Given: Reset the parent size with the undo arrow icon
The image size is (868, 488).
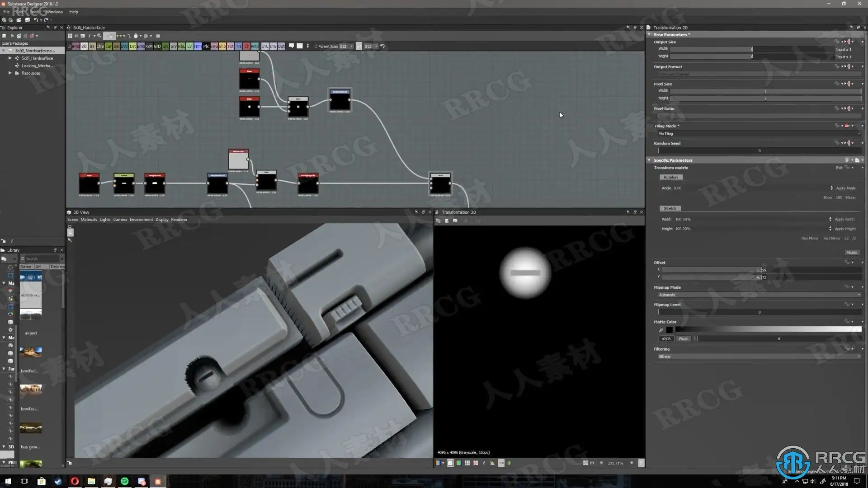Looking at the screenshot, I should 382,46.
